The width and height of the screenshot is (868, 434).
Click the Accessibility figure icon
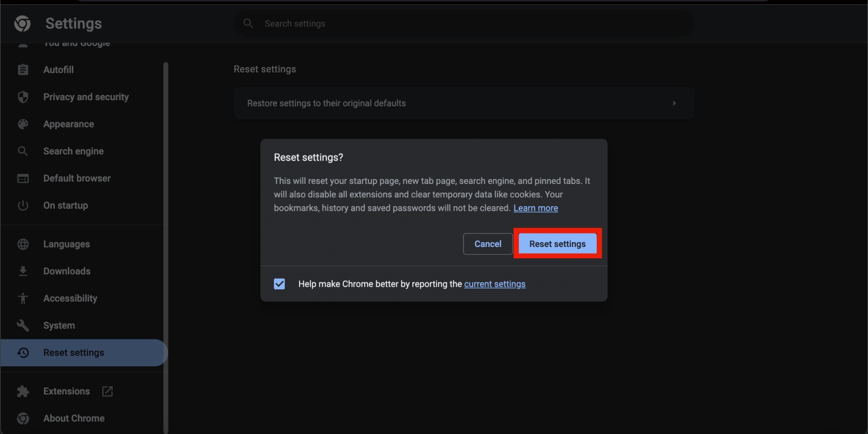[x=23, y=298]
